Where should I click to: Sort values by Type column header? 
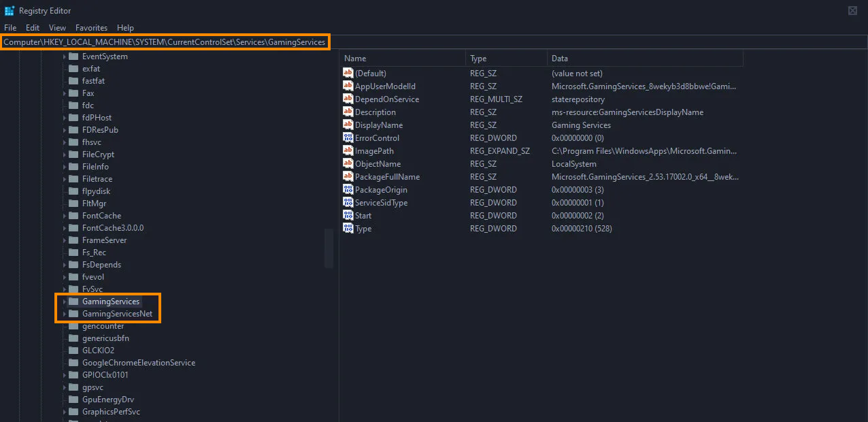point(506,59)
